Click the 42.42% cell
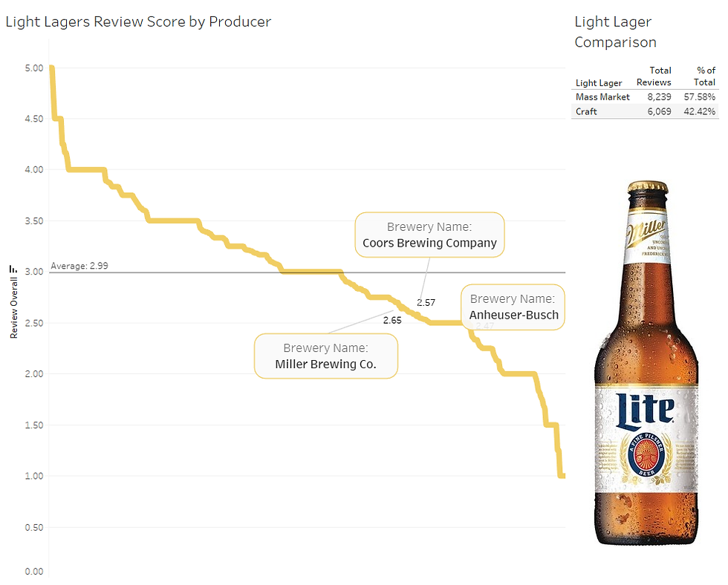 click(x=699, y=111)
